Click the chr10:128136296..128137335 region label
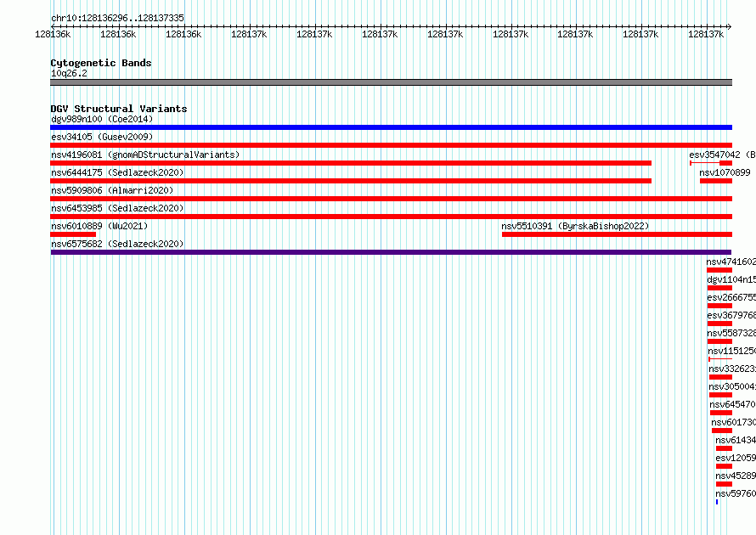This screenshot has height=535, width=756. pyautogui.click(x=117, y=18)
